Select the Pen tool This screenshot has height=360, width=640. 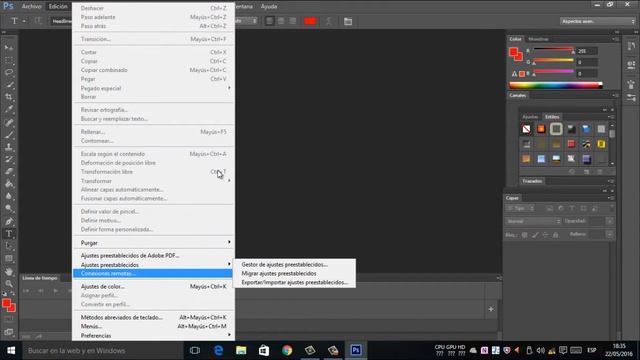pos(9,221)
